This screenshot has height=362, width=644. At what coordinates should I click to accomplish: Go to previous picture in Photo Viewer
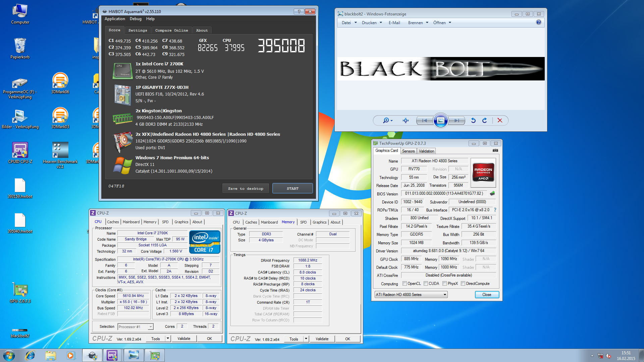click(x=425, y=120)
